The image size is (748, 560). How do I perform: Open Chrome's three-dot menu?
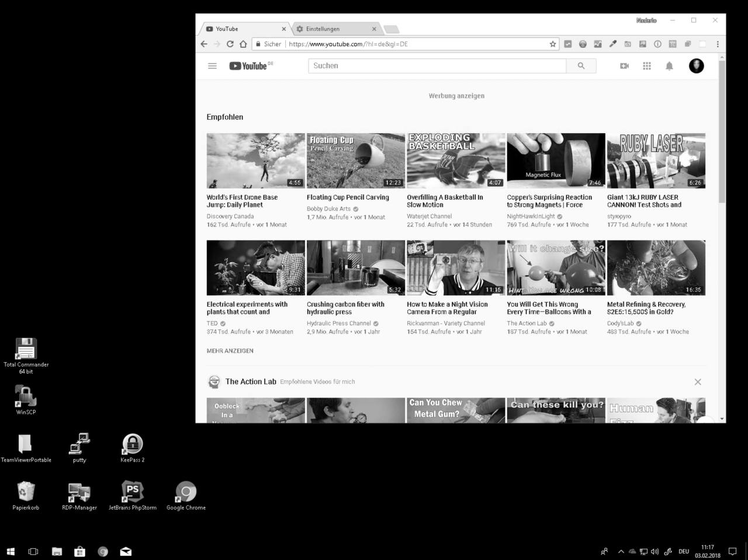click(718, 44)
